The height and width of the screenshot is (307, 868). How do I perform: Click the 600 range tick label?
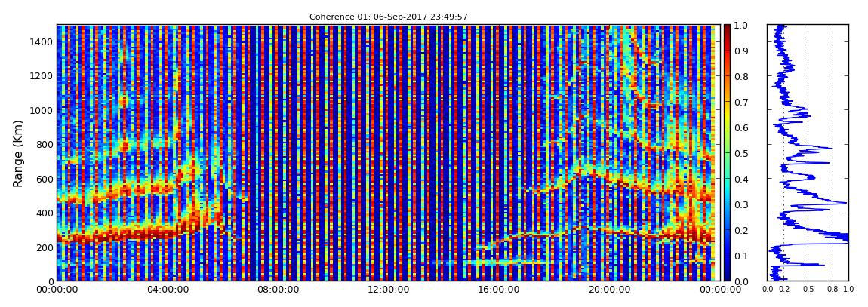tap(45, 179)
